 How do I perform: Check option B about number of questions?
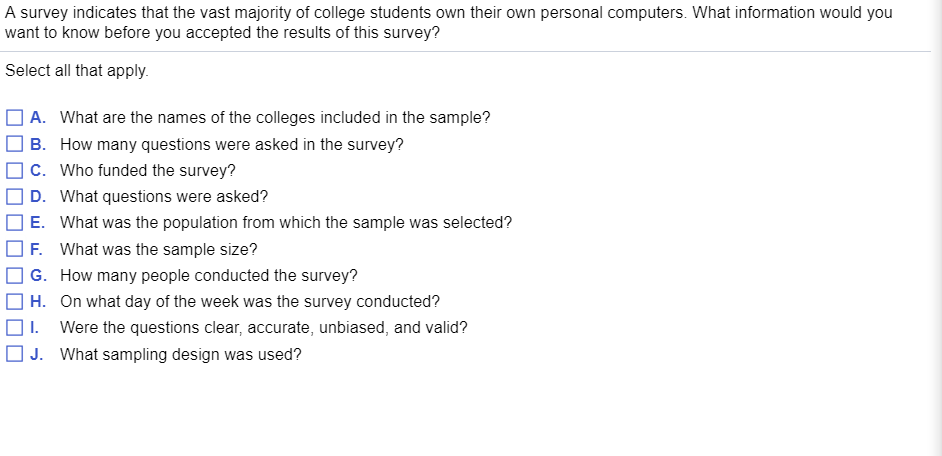14,144
